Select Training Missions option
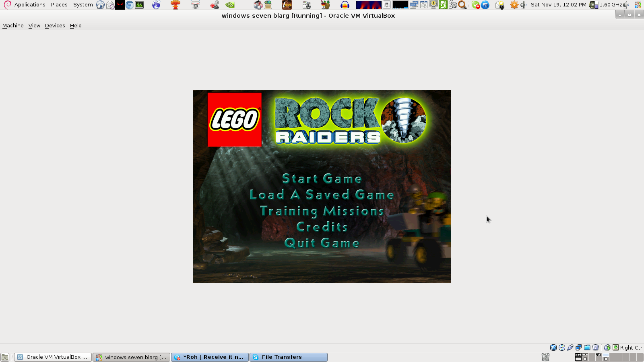The width and height of the screenshot is (644, 362). point(322,211)
